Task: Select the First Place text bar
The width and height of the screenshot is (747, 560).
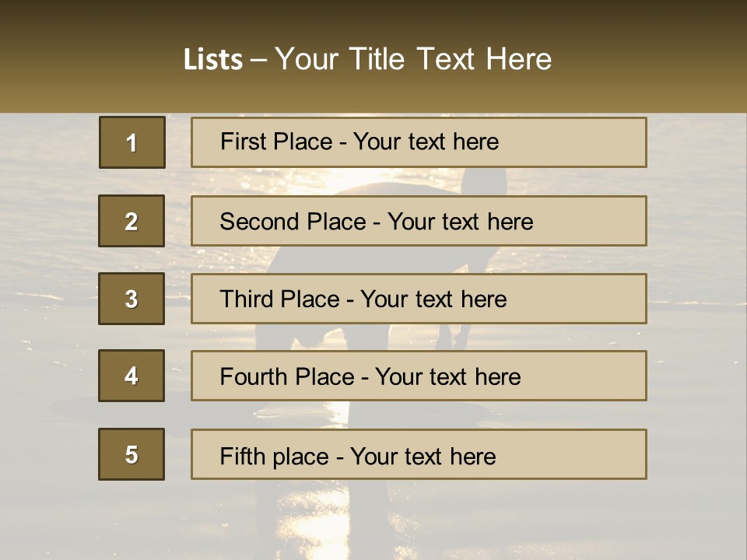Action: coord(419,142)
